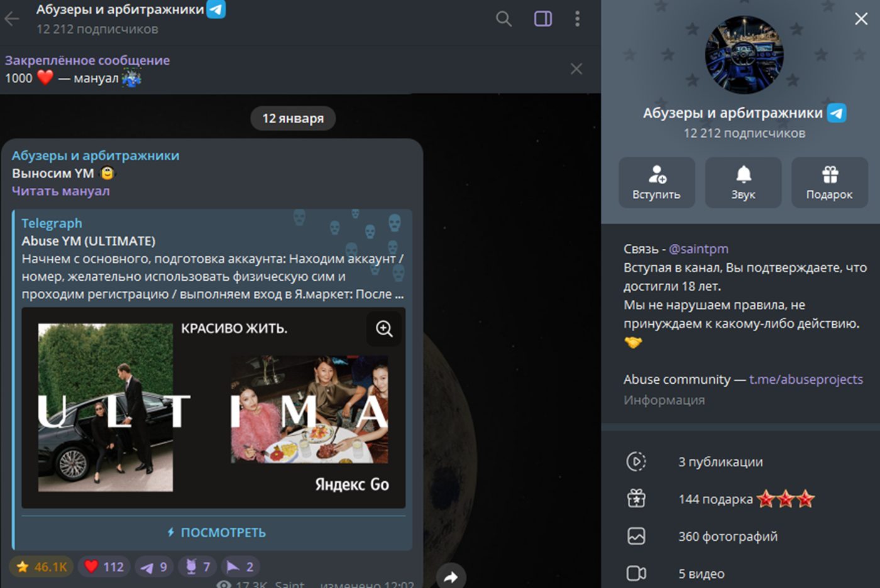880x588 pixels.
Task: Dismiss the pinned message bar
Action: point(576,69)
